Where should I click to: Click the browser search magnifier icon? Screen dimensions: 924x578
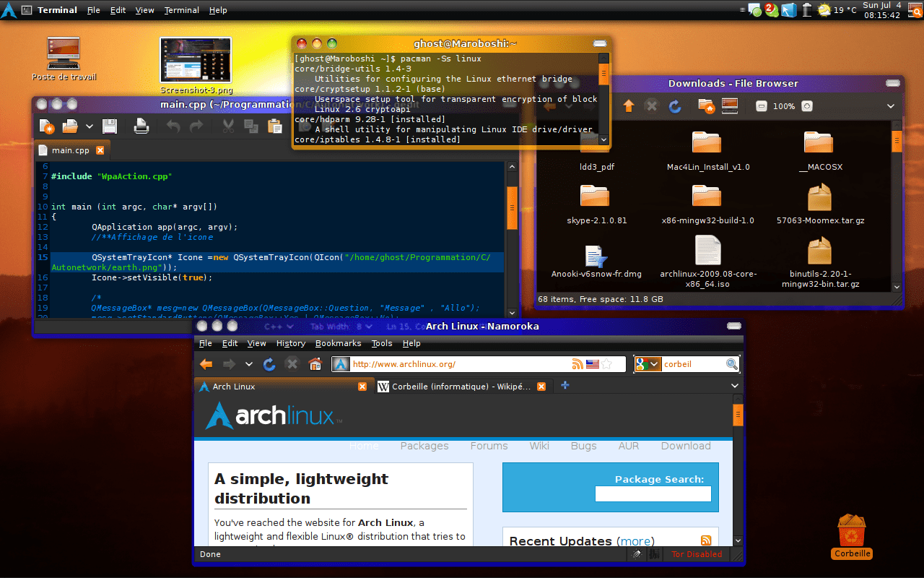[732, 364]
